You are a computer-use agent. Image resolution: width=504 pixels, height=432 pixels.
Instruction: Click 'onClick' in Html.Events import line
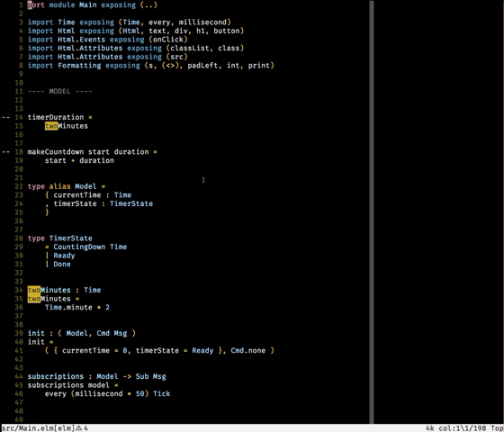click(168, 40)
